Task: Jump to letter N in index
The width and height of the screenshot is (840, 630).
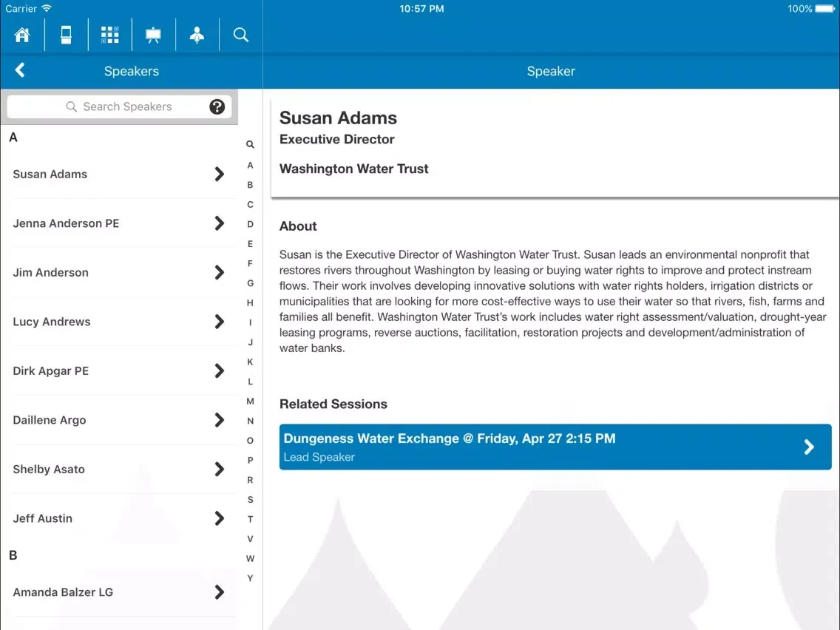Action: (x=250, y=421)
